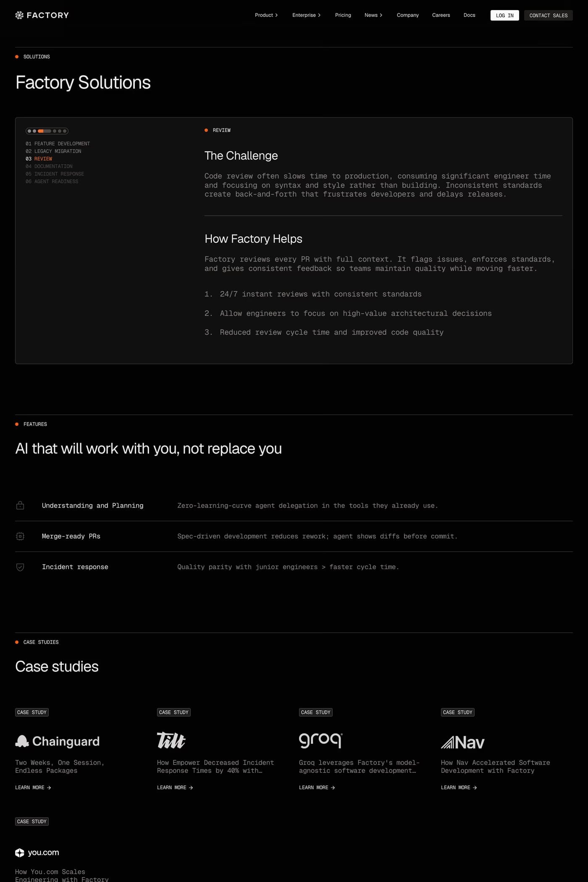Click CASE STUDY tag above Tilt

click(174, 712)
